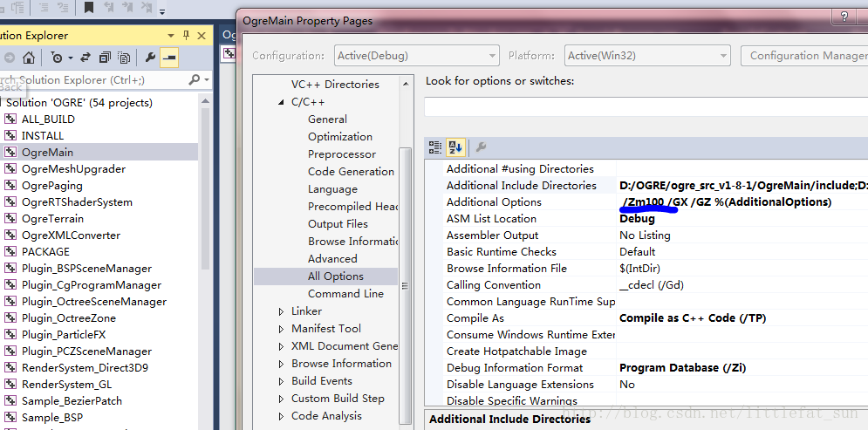The height and width of the screenshot is (430, 868).
Task: Click the Toggle Bookmark icon in the toolbar
Action: point(89,7)
